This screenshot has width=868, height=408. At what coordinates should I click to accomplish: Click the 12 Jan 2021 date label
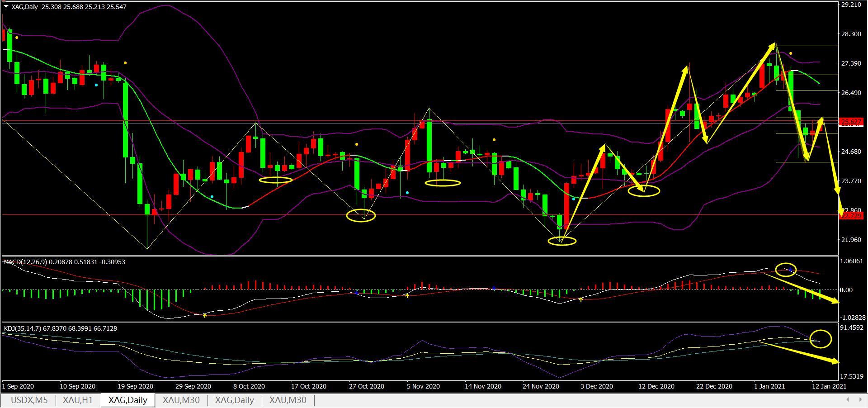pyautogui.click(x=829, y=386)
